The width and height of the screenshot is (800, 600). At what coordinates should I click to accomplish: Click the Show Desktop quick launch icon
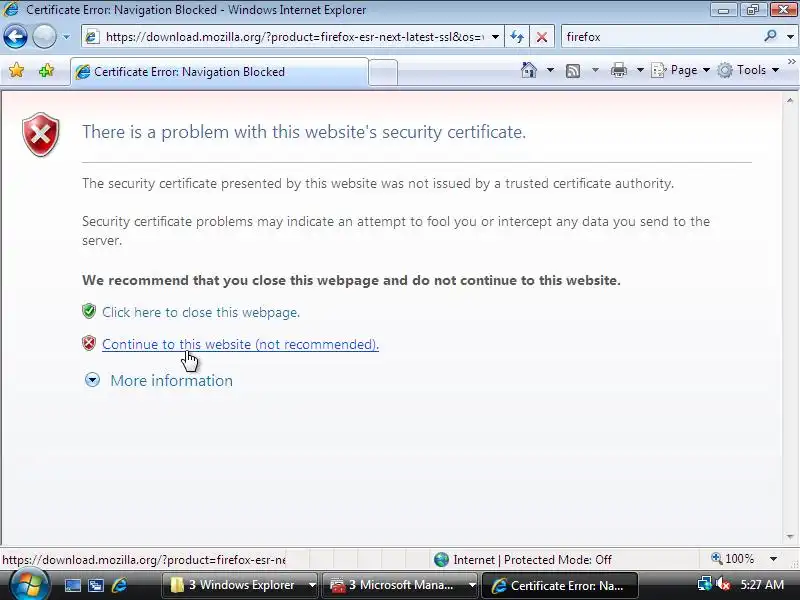point(72,585)
